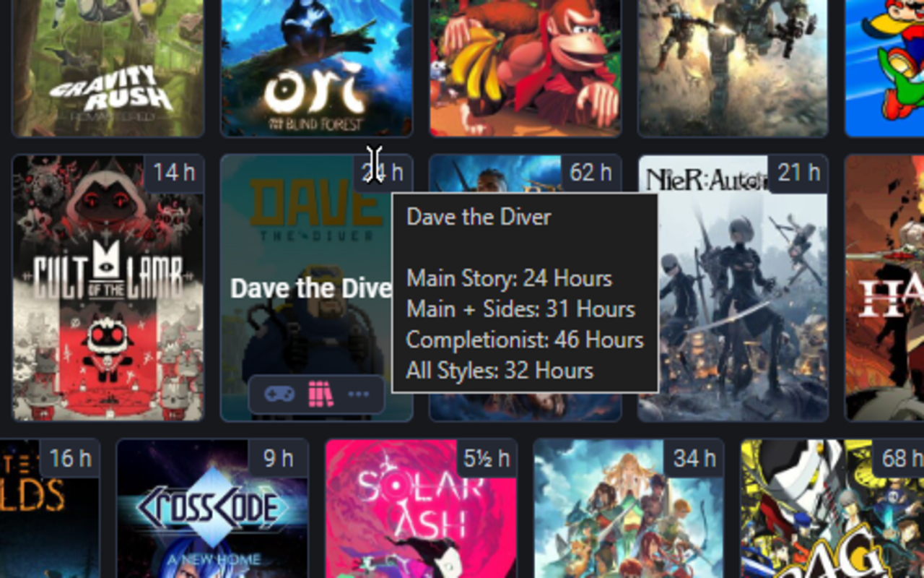Click the 5½ h badge on Solar Ash
The height and width of the screenshot is (578, 924).
[487, 458]
